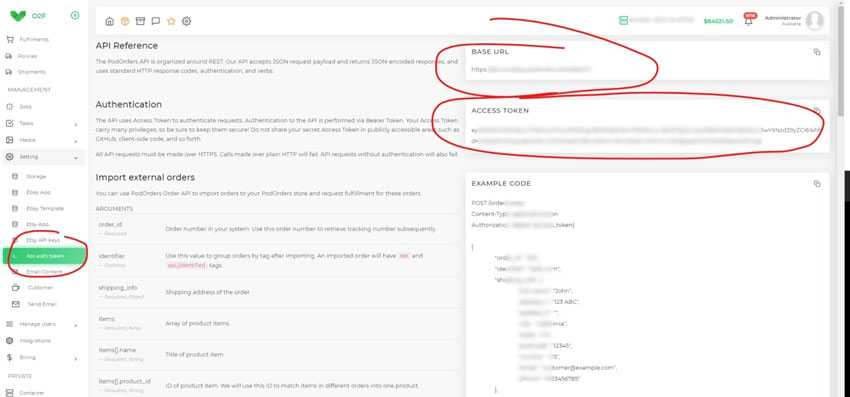Expand the Media sidebar menu

pyautogui.click(x=43, y=140)
